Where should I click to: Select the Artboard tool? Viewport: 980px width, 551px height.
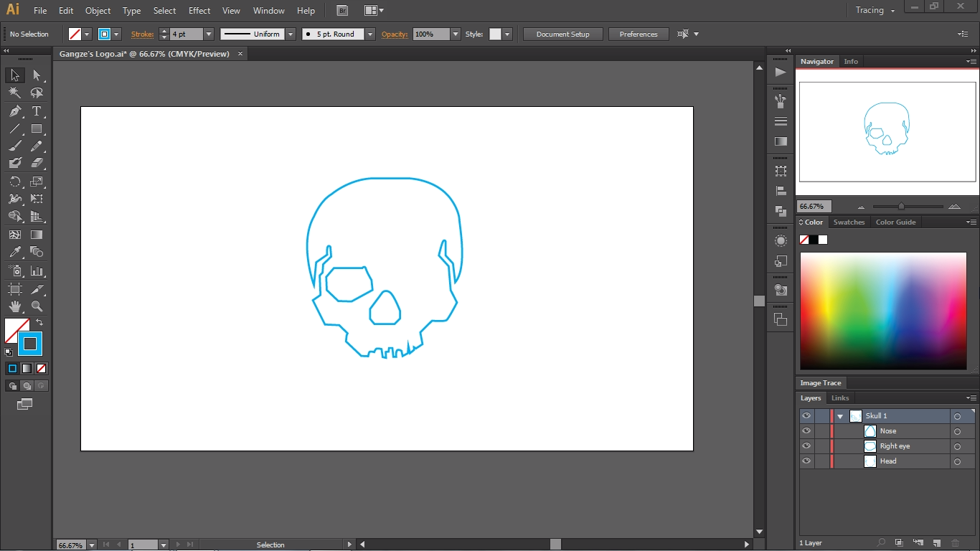pos(15,289)
